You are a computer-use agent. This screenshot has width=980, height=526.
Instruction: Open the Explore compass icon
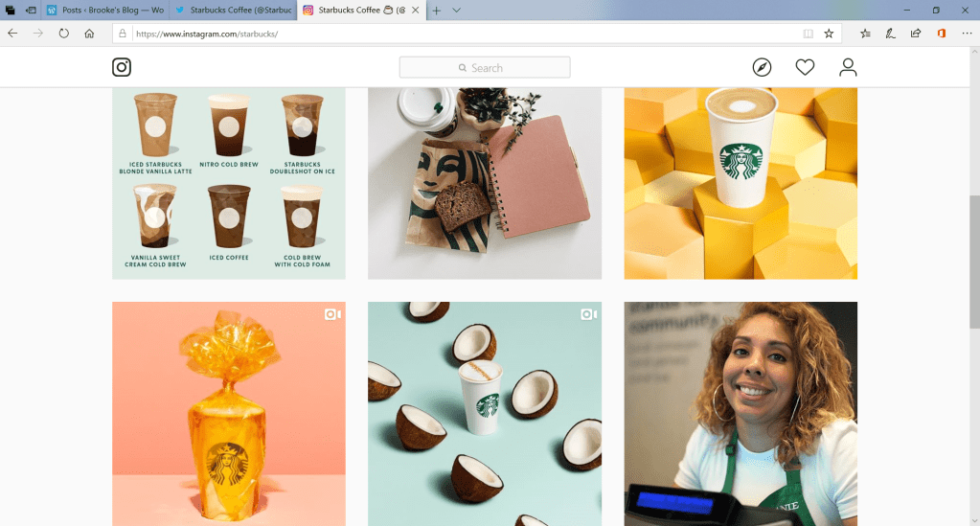pyautogui.click(x=762, y=67)
